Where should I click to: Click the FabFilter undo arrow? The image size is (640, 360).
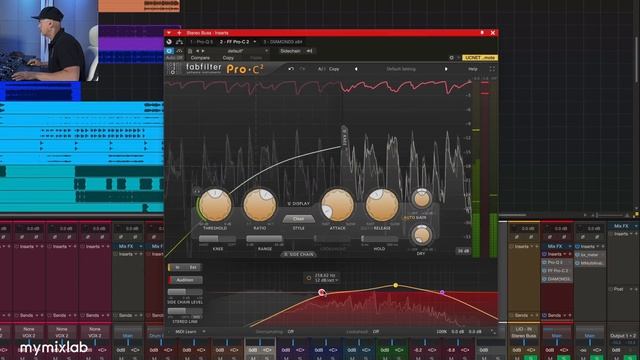pos(291,69)
